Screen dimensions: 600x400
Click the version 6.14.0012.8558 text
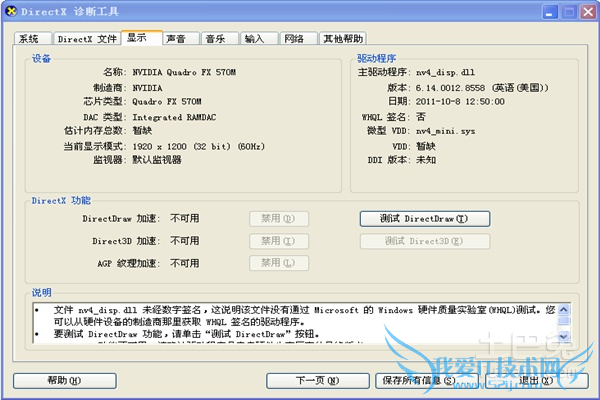[450, 88]
